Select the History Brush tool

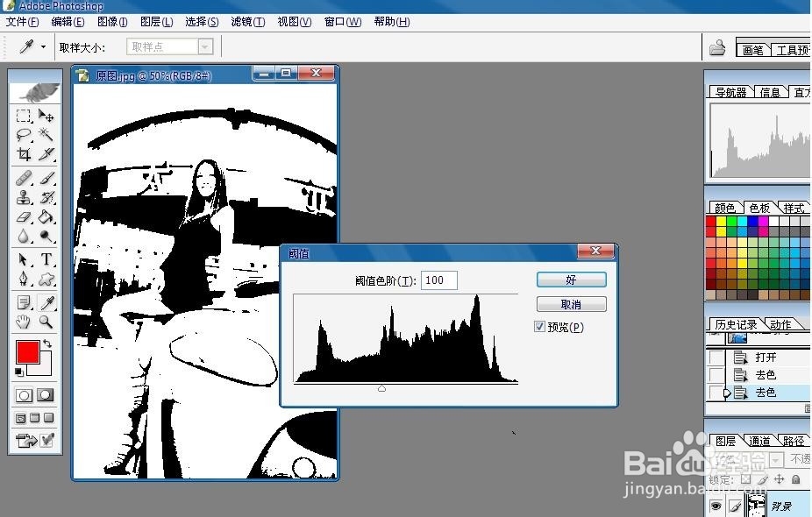[46, 197]
